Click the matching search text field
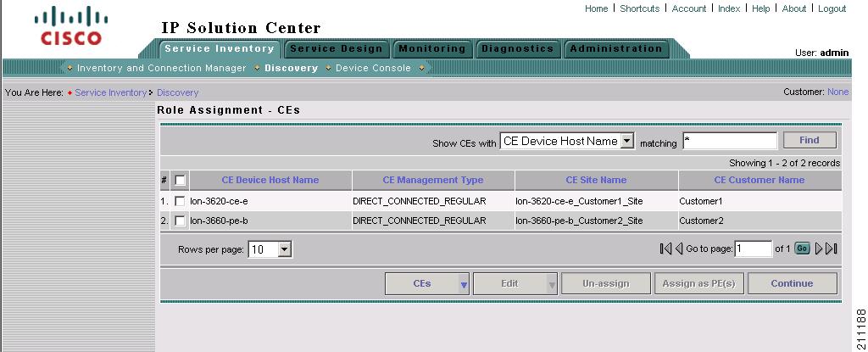This screenshot has width=868, height=352. (x=730, y=141)
